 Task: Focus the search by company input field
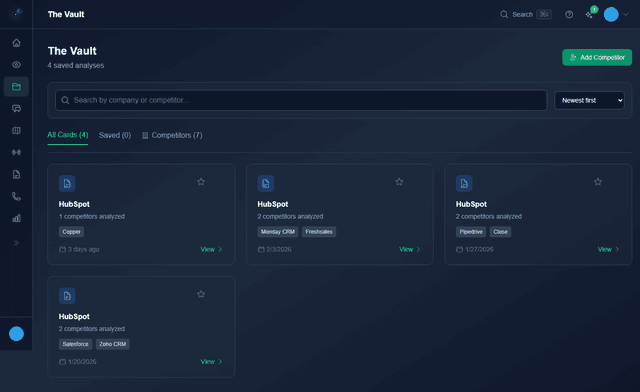tap(301, 100)
